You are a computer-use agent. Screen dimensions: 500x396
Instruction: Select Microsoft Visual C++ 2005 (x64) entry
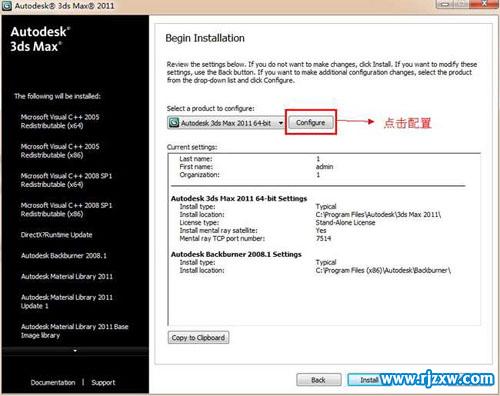(x=60, y=121)
